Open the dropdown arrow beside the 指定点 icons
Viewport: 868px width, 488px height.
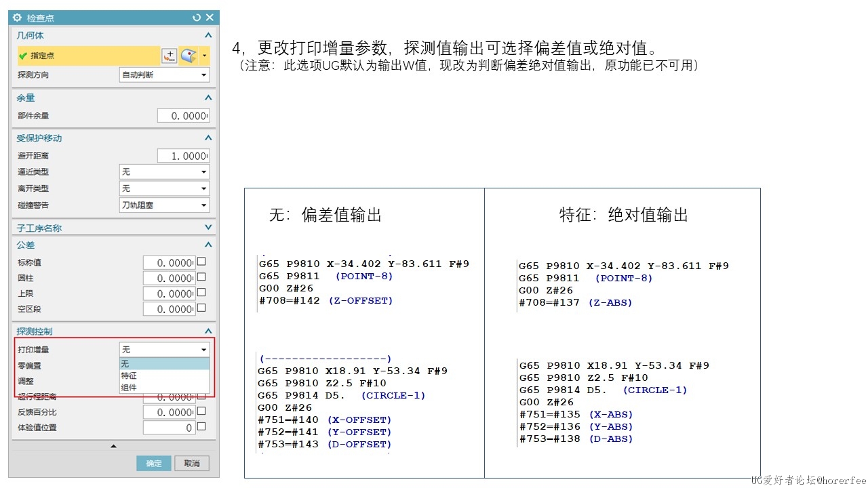pos(205,56)
